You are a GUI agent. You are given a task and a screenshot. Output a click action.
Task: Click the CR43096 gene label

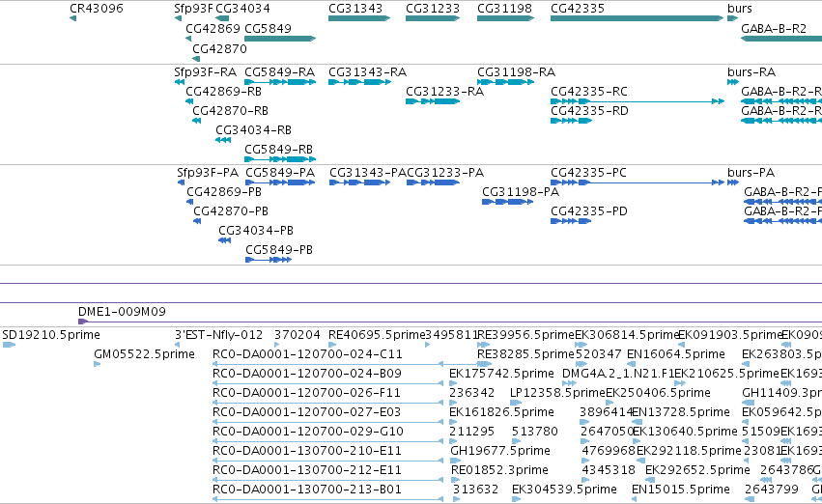[97, 9]
